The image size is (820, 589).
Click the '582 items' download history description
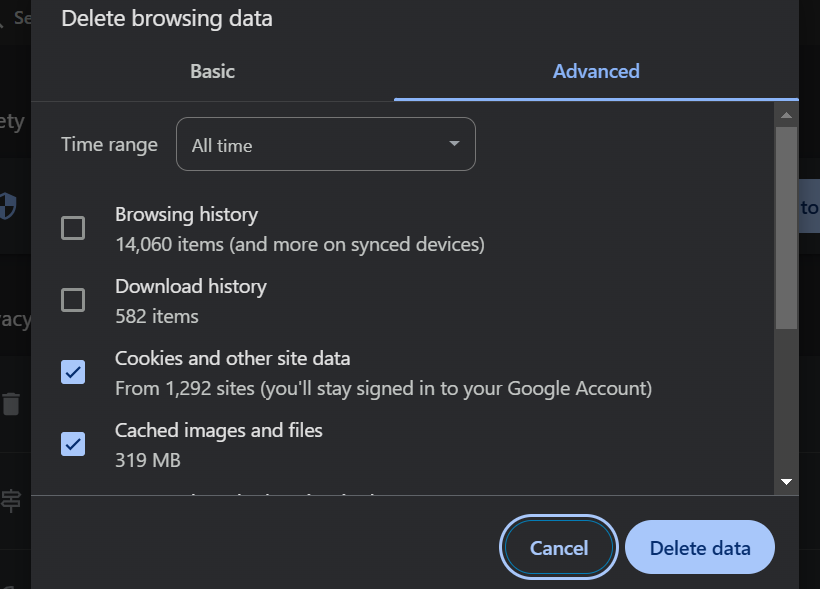[x=157, y=316]
